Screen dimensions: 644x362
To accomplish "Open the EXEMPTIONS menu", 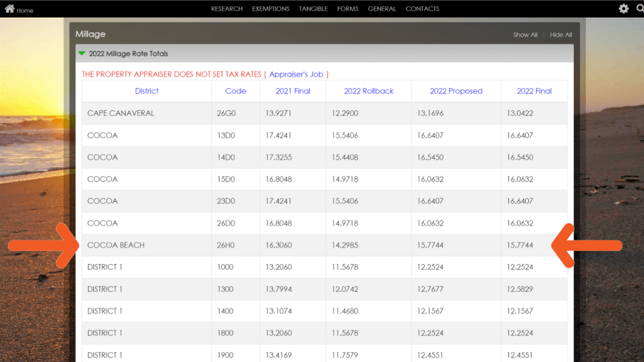I will click(270, 9).
